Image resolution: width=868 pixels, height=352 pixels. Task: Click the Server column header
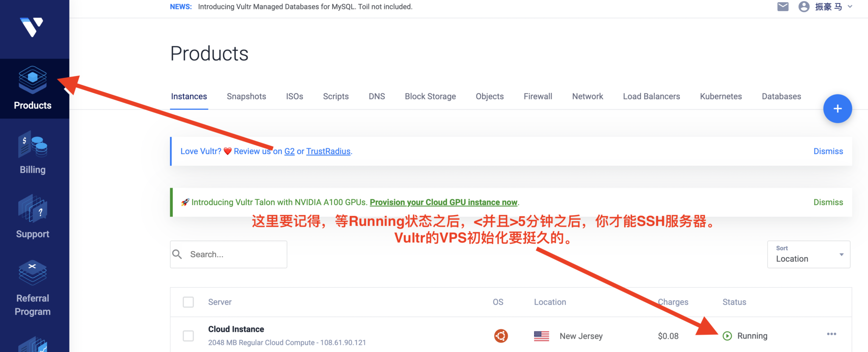220,302
